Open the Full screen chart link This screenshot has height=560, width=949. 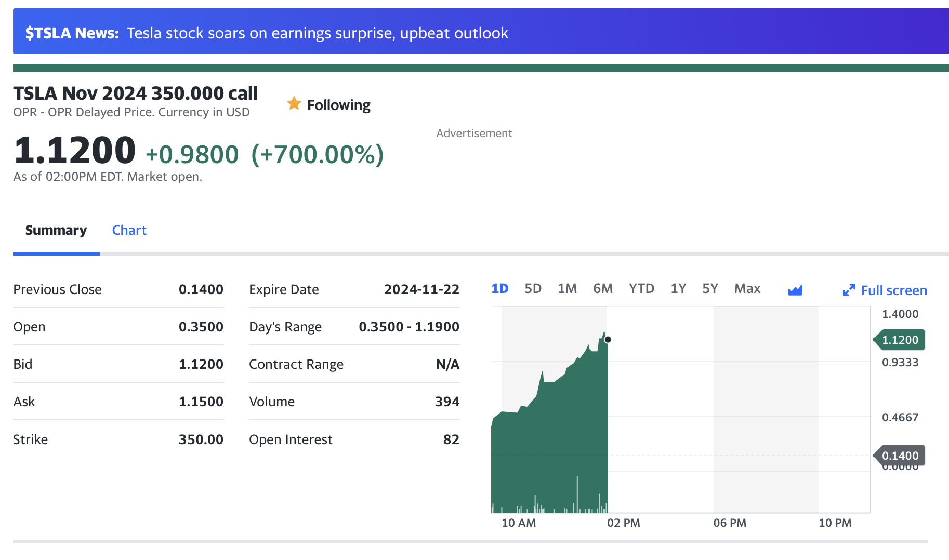pyautogui.click(x=885, y=290)
